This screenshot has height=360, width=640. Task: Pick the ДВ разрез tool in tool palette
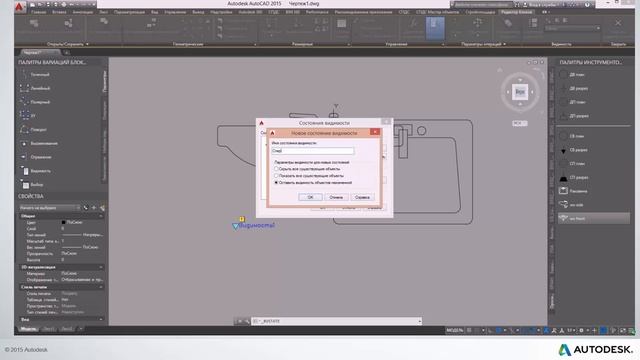pyautogui.click(x=575, y=88)
